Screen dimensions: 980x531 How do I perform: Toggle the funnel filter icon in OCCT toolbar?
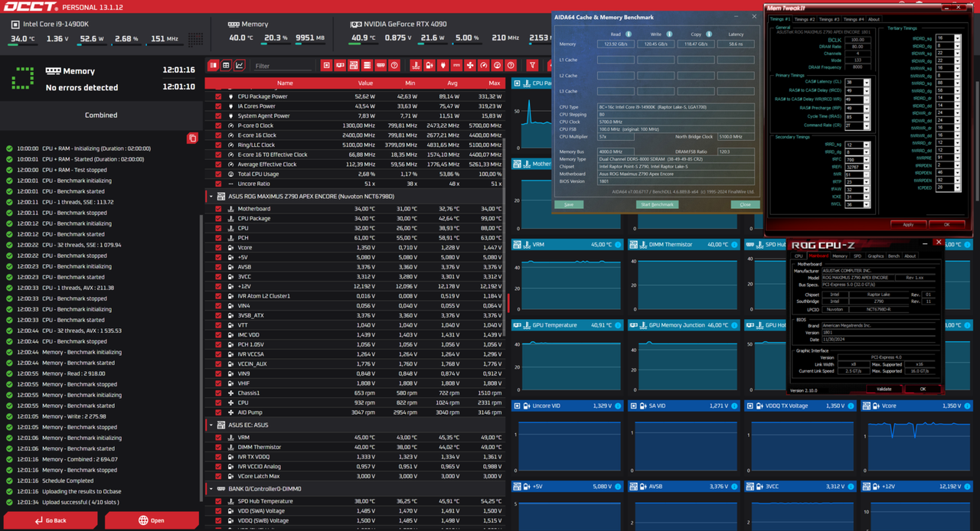[x=532, y=66]
